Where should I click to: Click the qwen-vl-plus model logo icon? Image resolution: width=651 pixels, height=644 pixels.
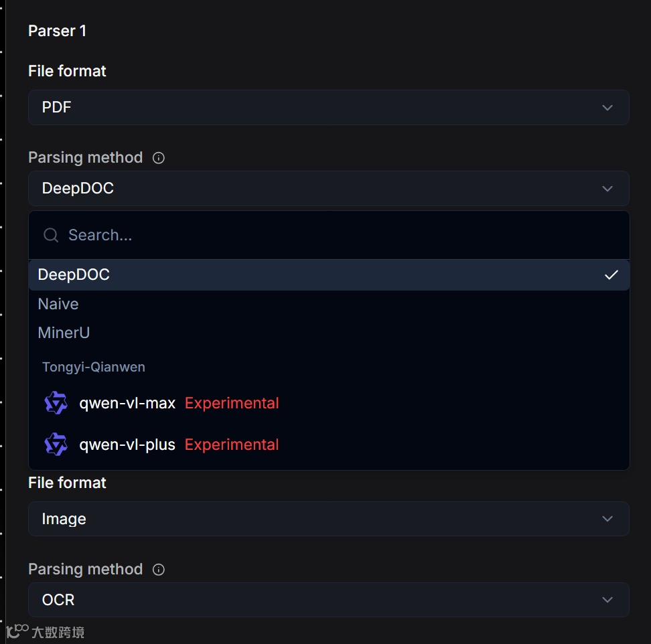56,445
